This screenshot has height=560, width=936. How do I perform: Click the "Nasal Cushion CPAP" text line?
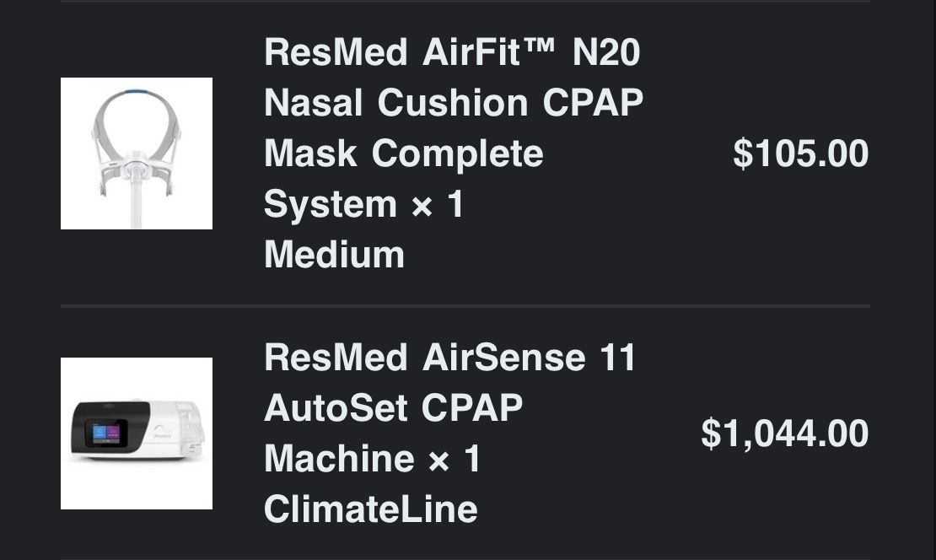point(453,103)
